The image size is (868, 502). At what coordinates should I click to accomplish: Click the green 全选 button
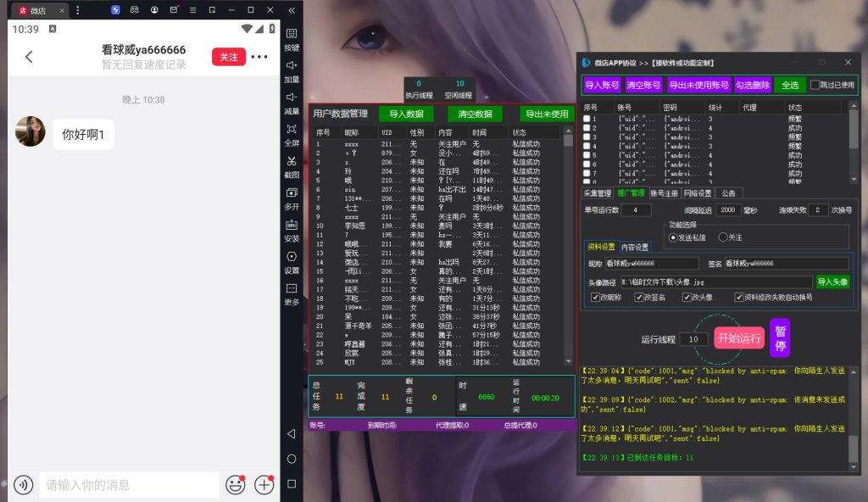[x=790, y=85]
